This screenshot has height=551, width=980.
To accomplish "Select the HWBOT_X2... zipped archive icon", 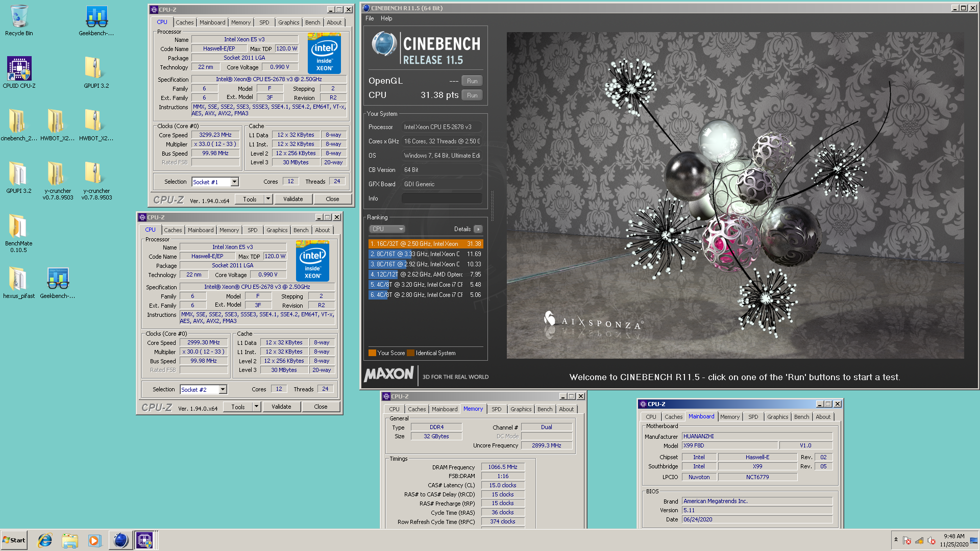I will coord(96,124).
